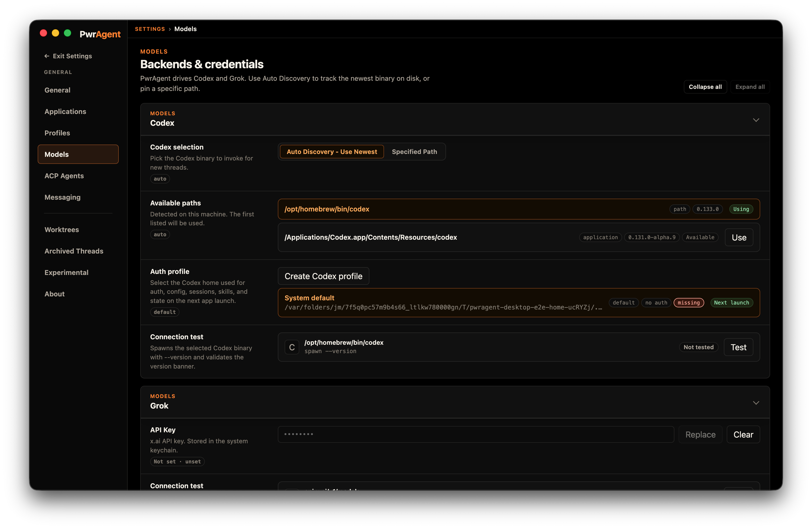Click the 'Next launch' badge
The width and height of the screenshot is (812, 529).
[731, 303]
